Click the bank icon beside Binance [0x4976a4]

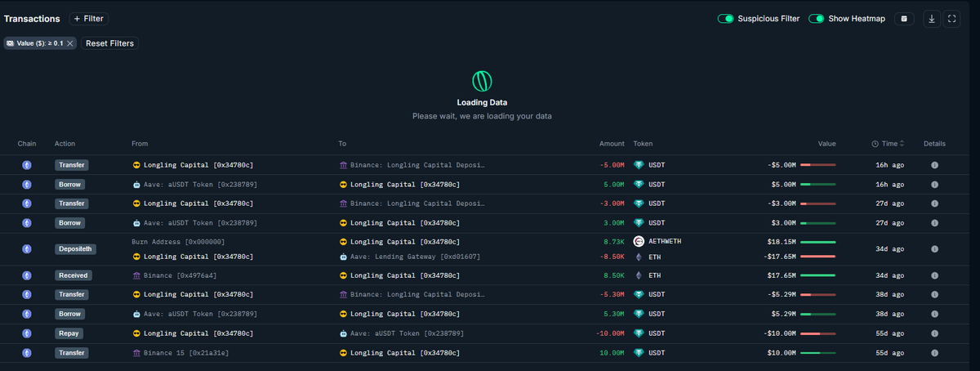136,275
